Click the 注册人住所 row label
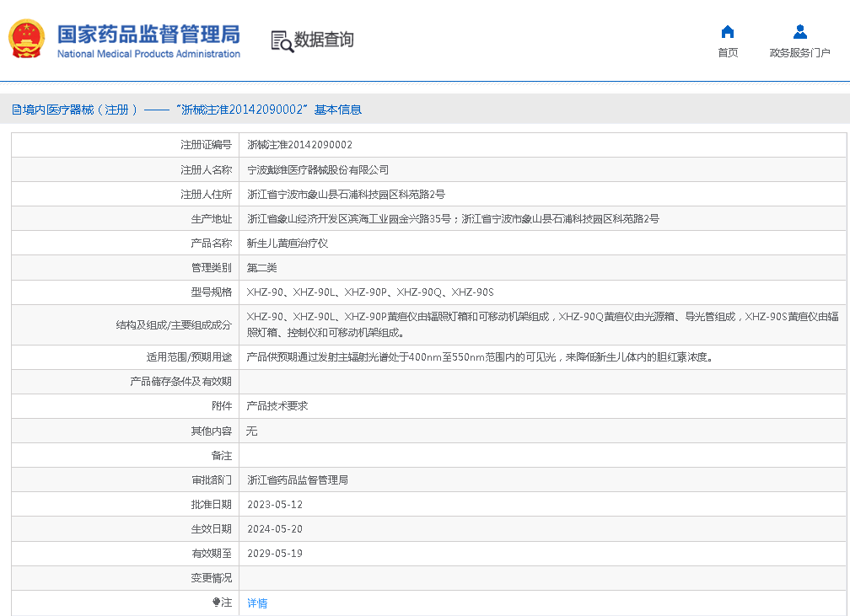The image size is (850, 616). pyautogui.click(x=206, y=195)
